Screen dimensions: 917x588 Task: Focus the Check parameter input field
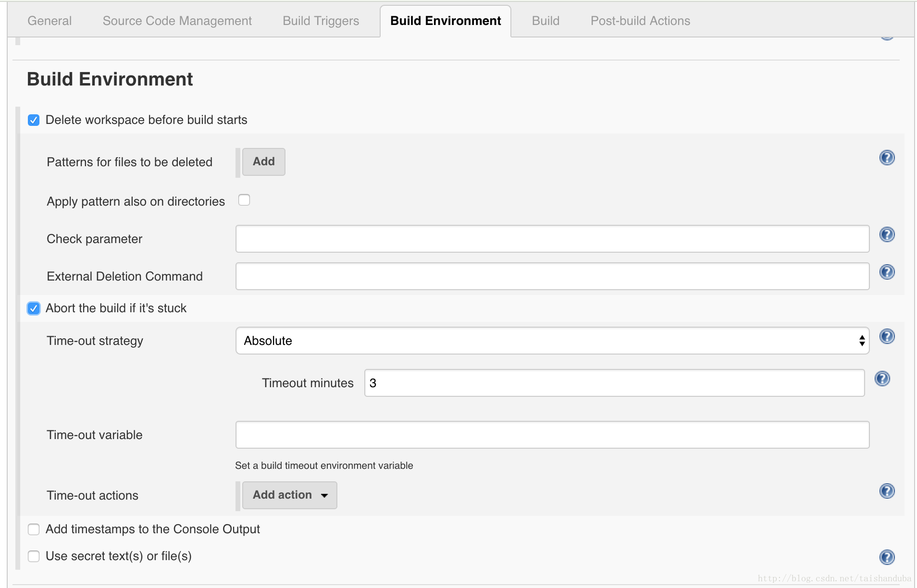point(552,239)
